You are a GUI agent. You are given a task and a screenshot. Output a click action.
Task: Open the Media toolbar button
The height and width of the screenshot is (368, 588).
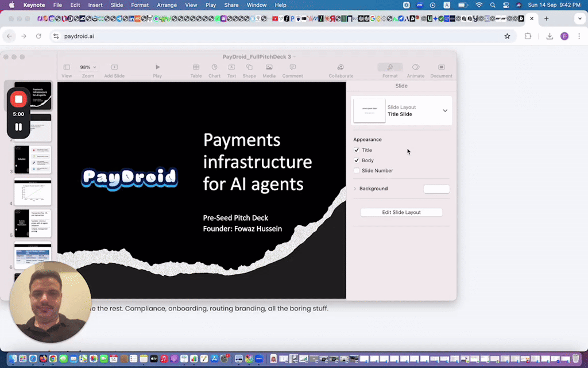(x=269, y=71)
